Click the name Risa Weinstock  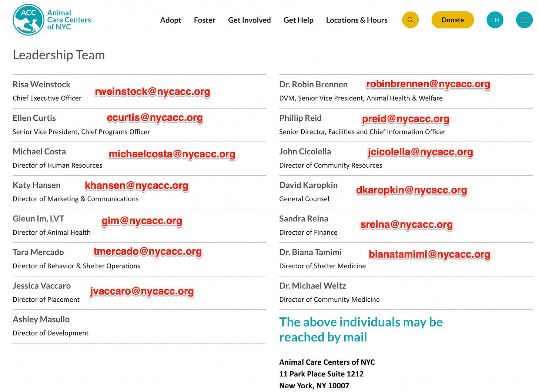pyautogui.click(x=41, y=84)
